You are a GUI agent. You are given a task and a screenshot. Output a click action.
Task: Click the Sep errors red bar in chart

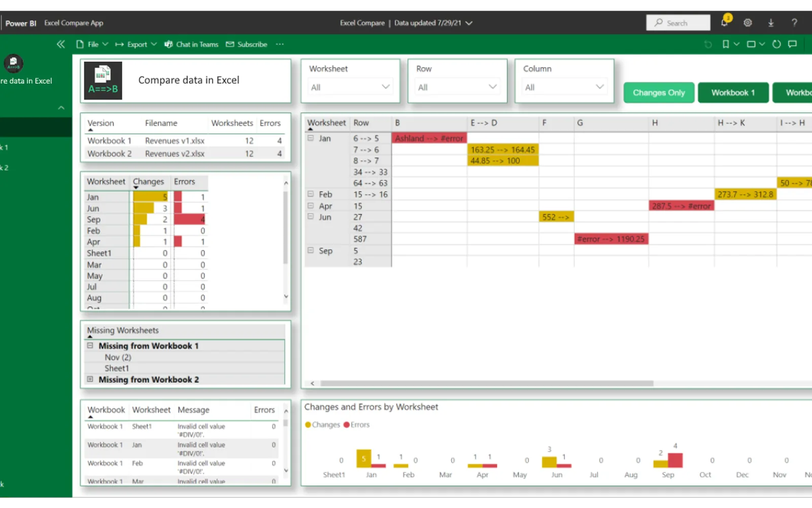675,460
